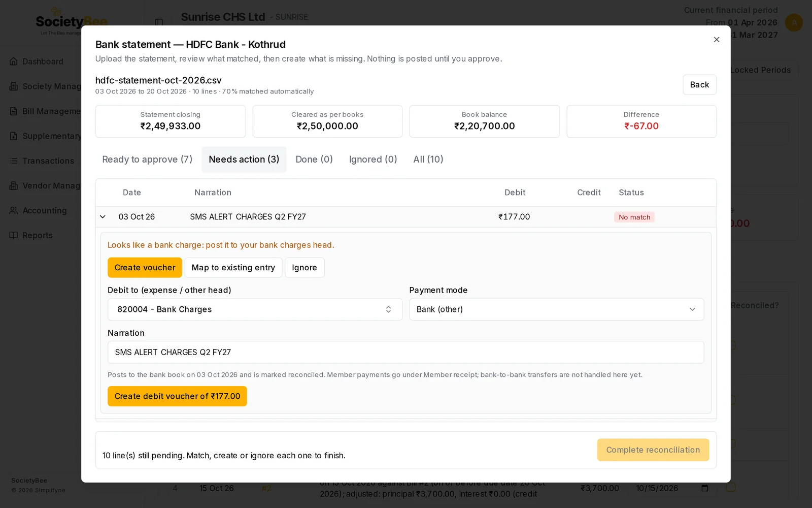Viewport: 812px width, 508px height.
Task: Edit the Narration input field
Action: [405, 352]
